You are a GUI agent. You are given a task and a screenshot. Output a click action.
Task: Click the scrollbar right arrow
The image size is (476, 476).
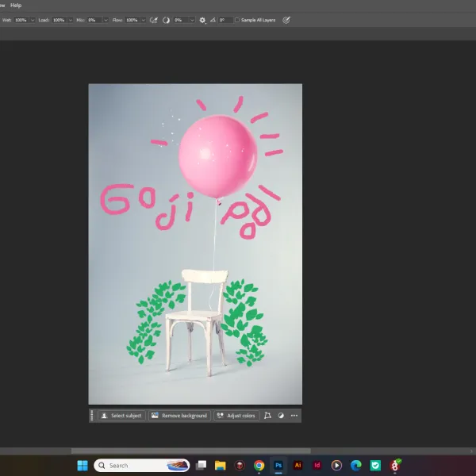coord(471,451)
